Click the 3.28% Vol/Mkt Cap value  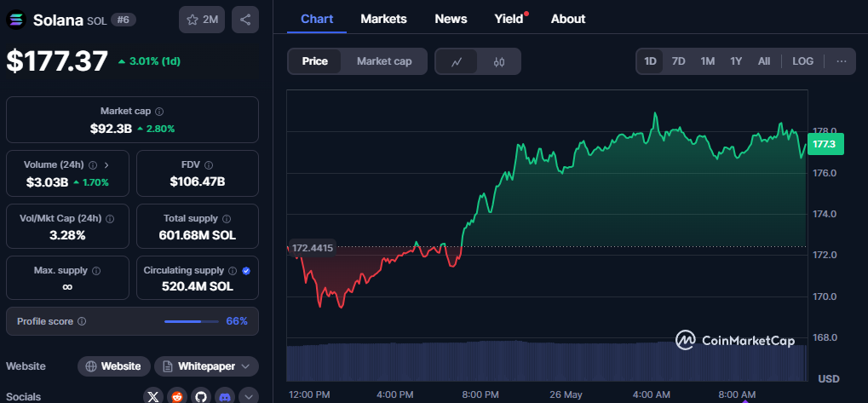pos(67,235)
